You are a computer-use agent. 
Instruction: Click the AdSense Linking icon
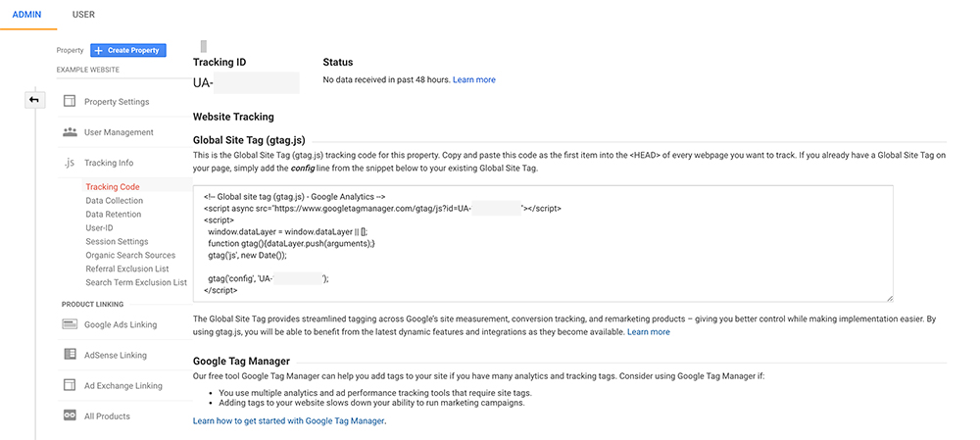pos(70,355)
